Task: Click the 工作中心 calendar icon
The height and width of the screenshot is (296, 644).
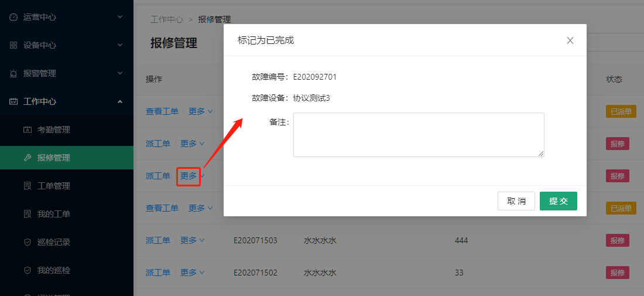Action: (x=13, y=101)
